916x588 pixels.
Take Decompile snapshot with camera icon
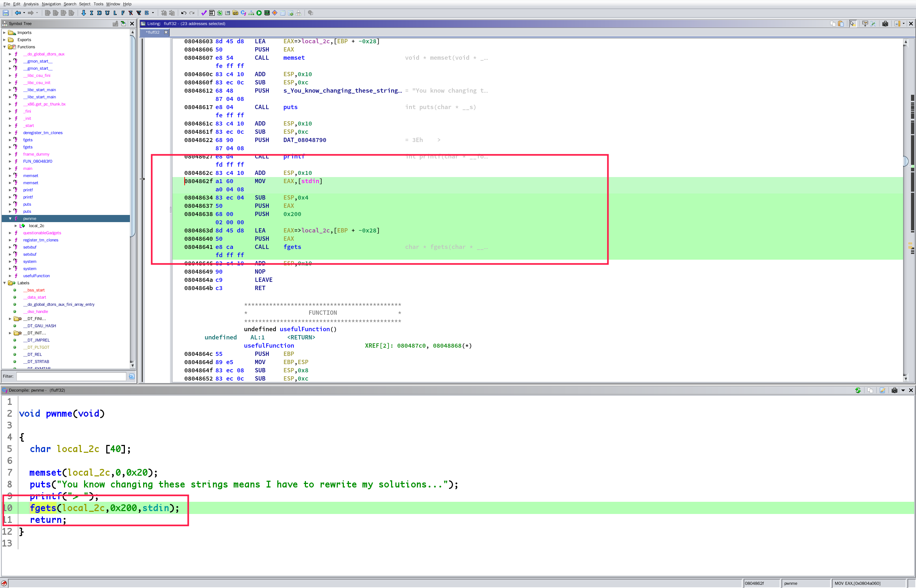(x=894, y=390)
